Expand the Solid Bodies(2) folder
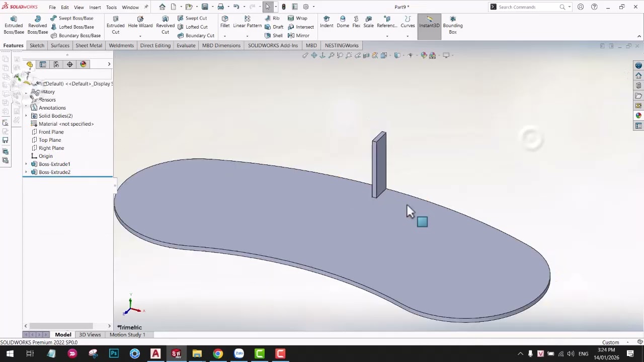This screenshot has width=644, height=362. click(x=26, y=116)
